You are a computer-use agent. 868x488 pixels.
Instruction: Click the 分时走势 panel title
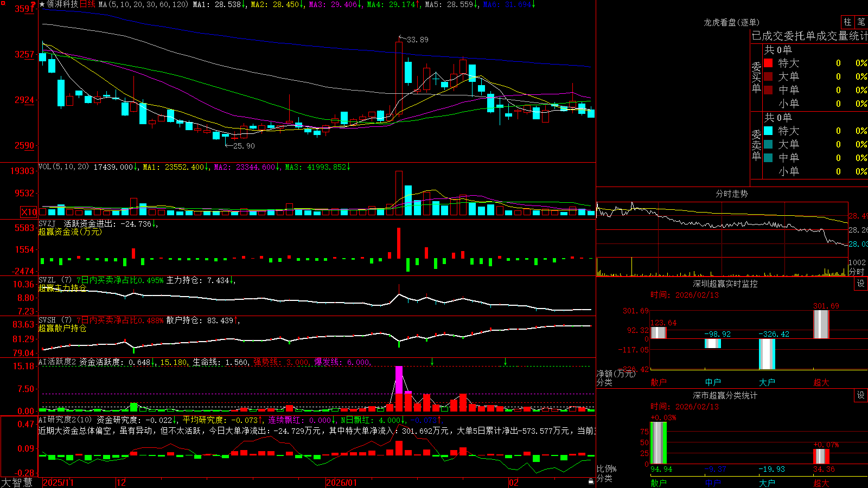tap(731, 194)
